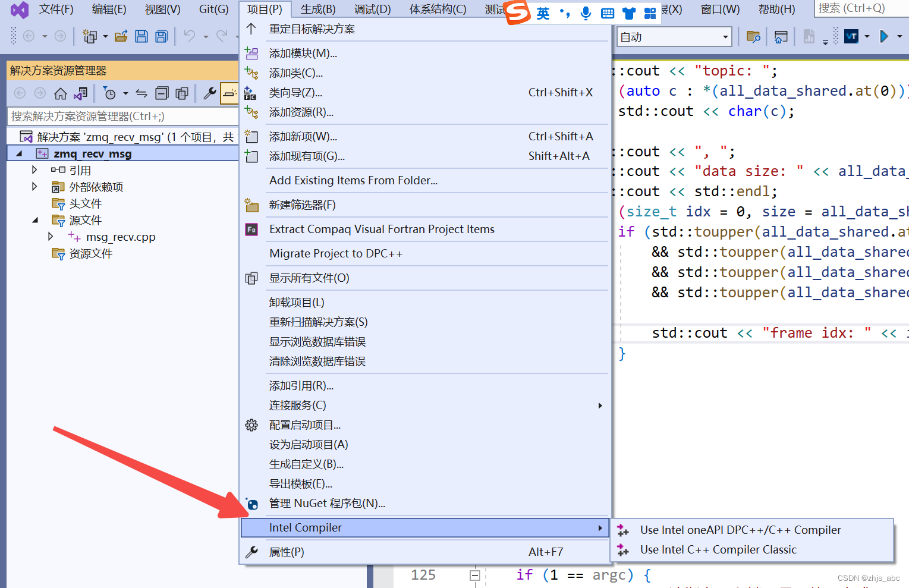Click Sogou soft keyboard icon
Image resolution: width=909 pixels, height=588 pixels.
coord(608,13)
